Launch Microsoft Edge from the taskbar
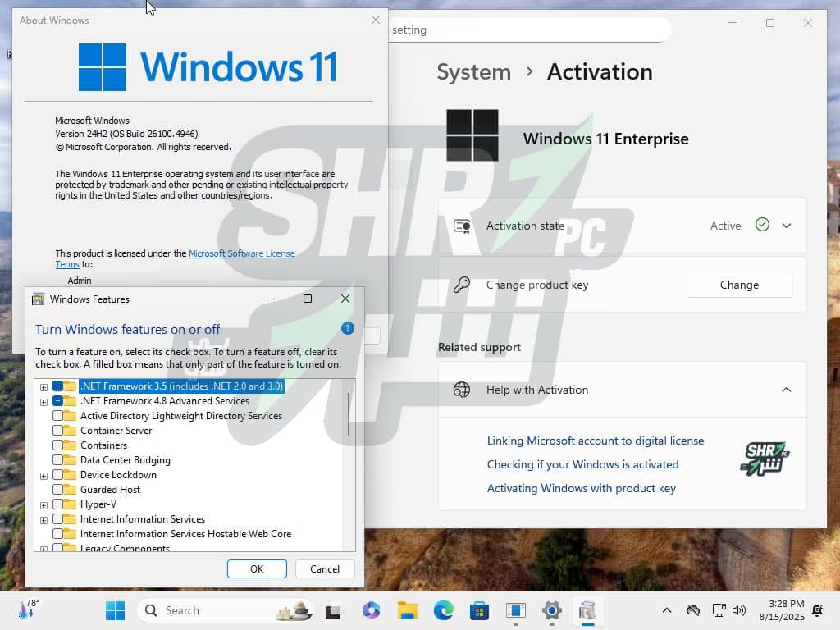Viewport: 840px width, 630px height. [x=443, y=610]
